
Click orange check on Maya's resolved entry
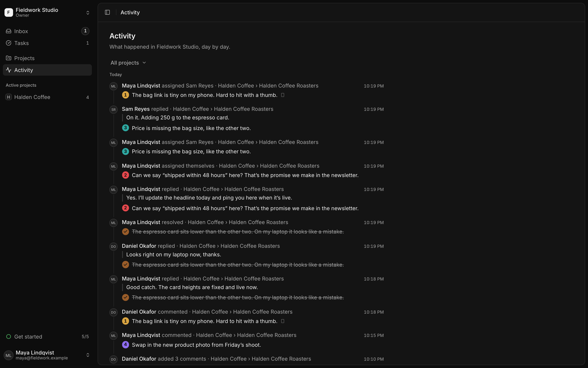pos(125,231)
